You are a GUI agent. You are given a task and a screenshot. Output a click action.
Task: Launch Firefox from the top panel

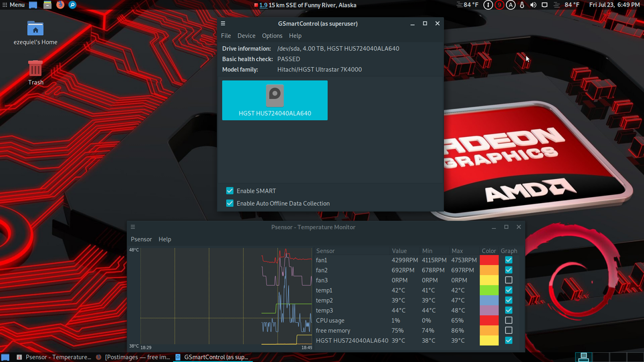click(x=60, y=5)
